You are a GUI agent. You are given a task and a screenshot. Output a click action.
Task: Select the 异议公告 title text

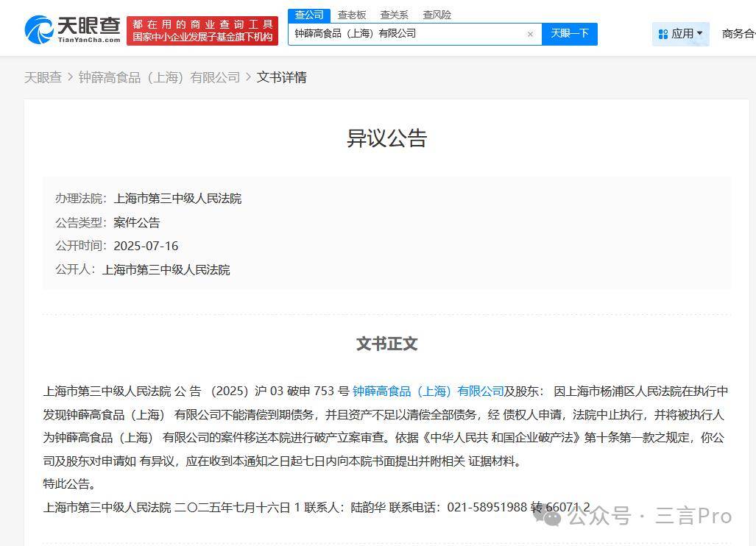coord(386,138)
